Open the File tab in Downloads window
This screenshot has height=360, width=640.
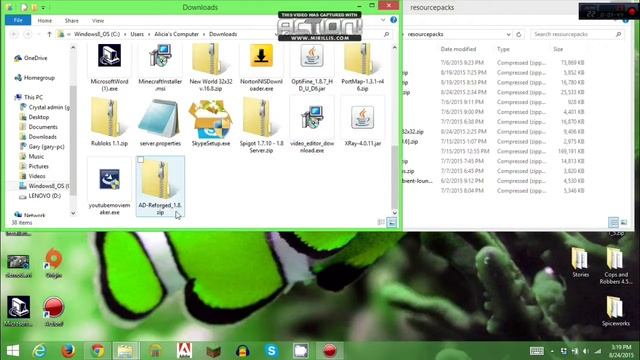point(18,20)
